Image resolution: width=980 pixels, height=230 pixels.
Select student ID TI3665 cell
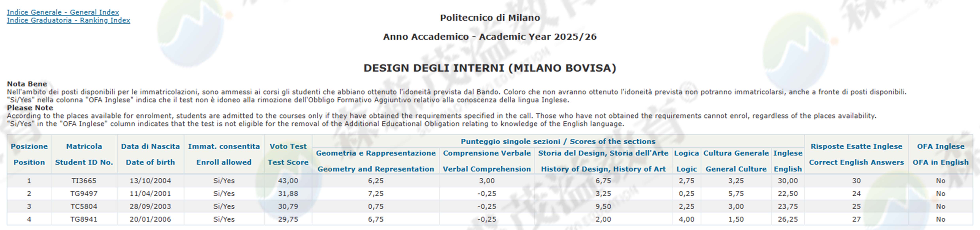coord(84,181)
